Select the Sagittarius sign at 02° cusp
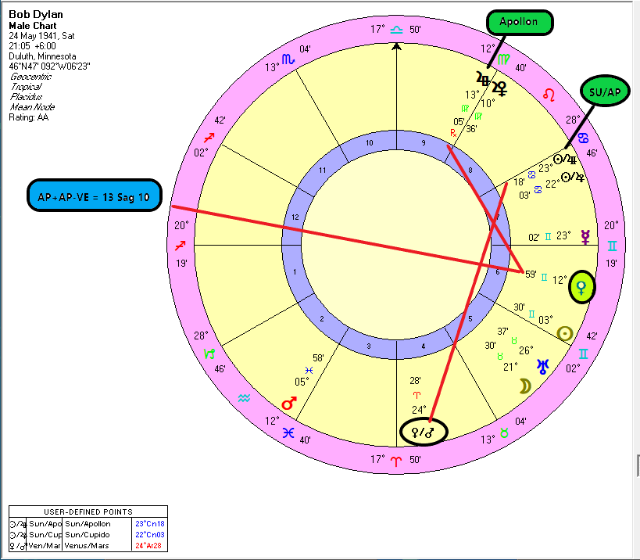Viewport: 640px width, 560px height. [x=209, y=138]
